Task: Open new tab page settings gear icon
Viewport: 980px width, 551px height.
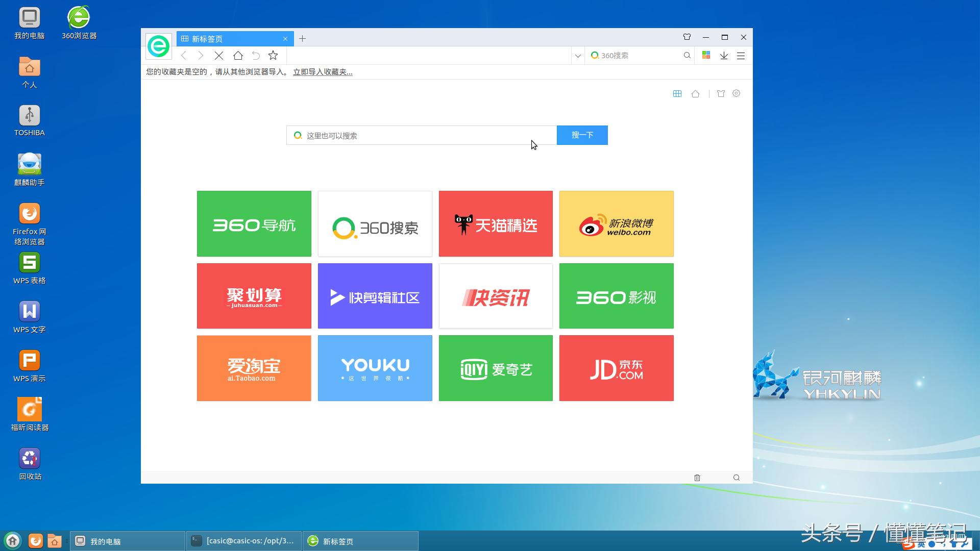Action: [736, 93]
